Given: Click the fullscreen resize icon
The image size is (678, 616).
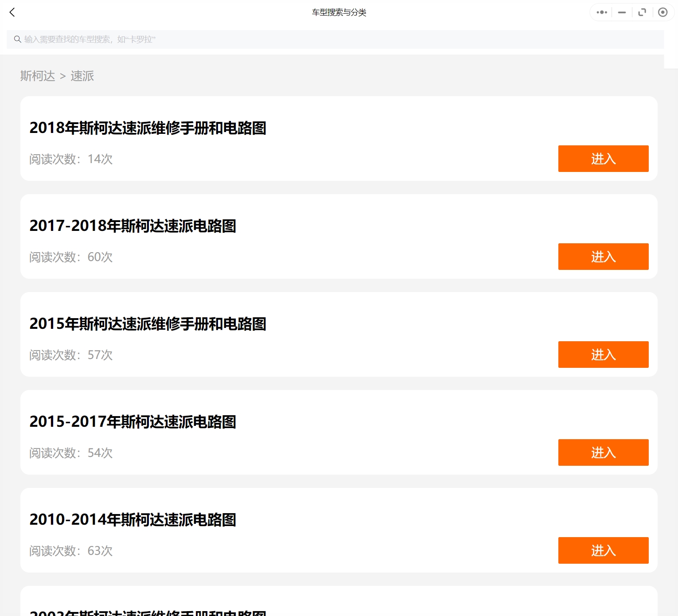Looking at the screenshot, I should [x=642, y=12].
